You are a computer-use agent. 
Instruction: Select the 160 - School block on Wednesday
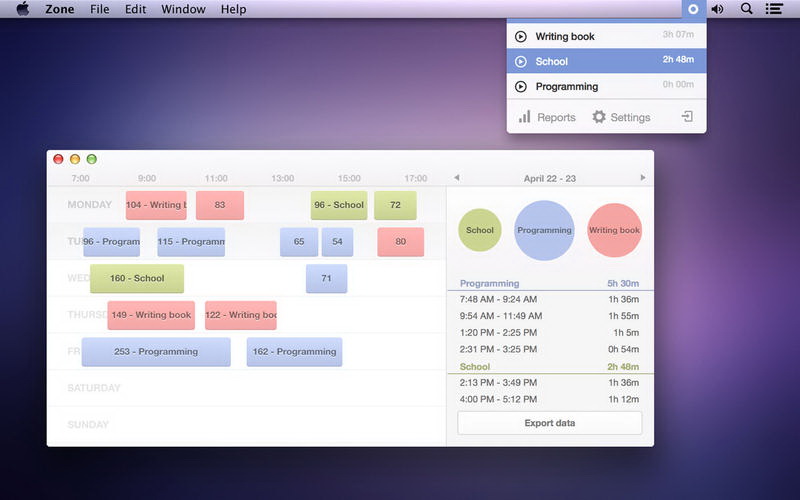137,279
